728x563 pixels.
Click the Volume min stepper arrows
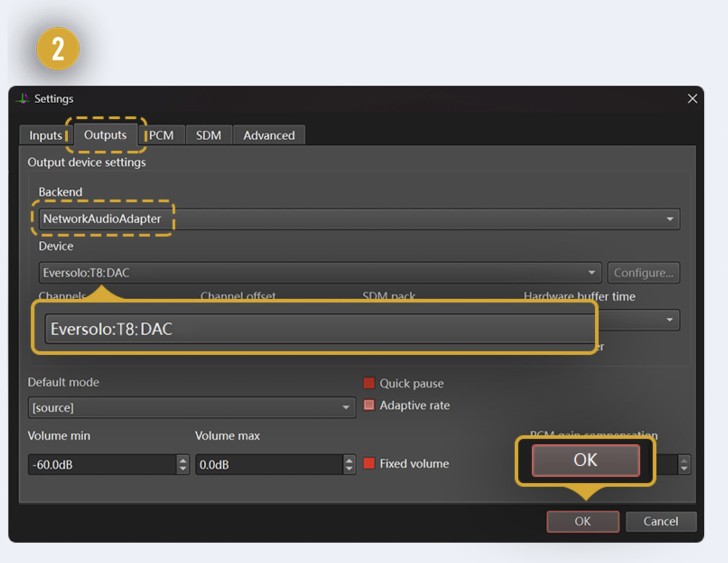(x=183, y=464)
